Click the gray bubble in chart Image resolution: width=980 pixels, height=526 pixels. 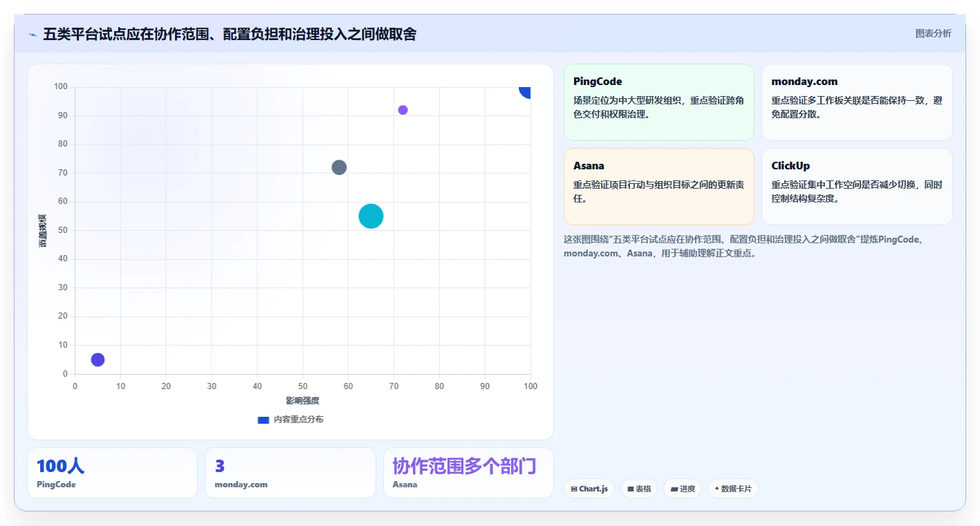pos(339,167)
